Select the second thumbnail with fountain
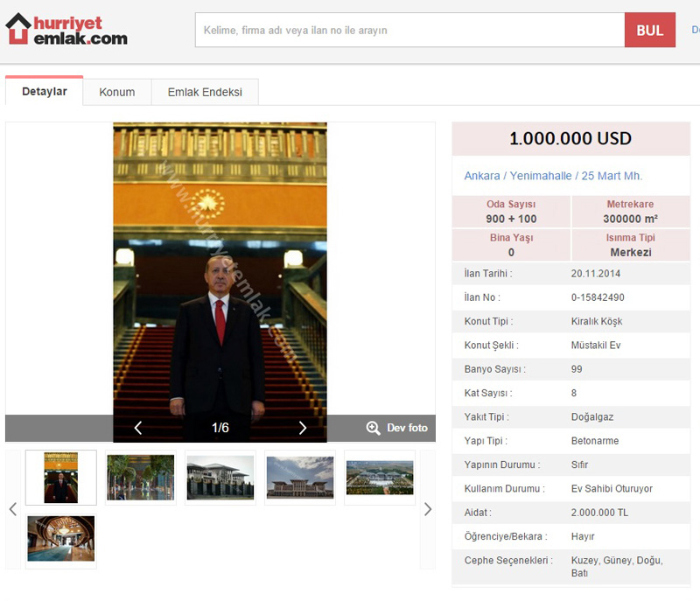This screenshot has height=601, width=700. pyautogui.click(x=140, y=478)
